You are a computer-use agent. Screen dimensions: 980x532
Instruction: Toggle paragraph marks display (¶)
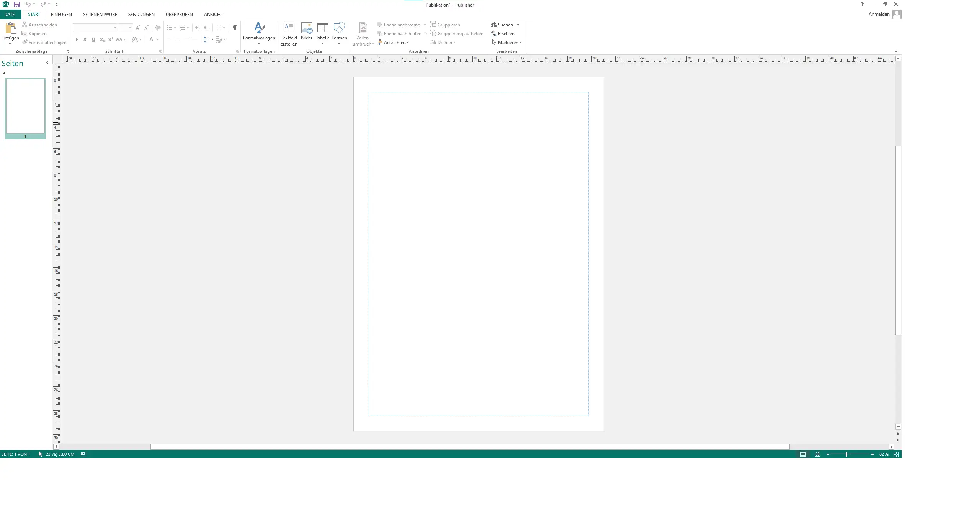coord(234,28)
